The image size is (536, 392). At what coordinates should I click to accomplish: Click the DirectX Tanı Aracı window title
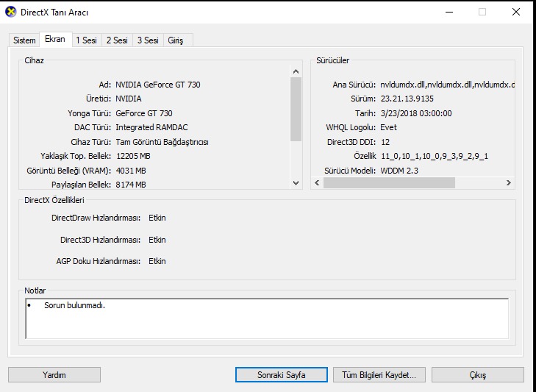(x=54, y=13)
